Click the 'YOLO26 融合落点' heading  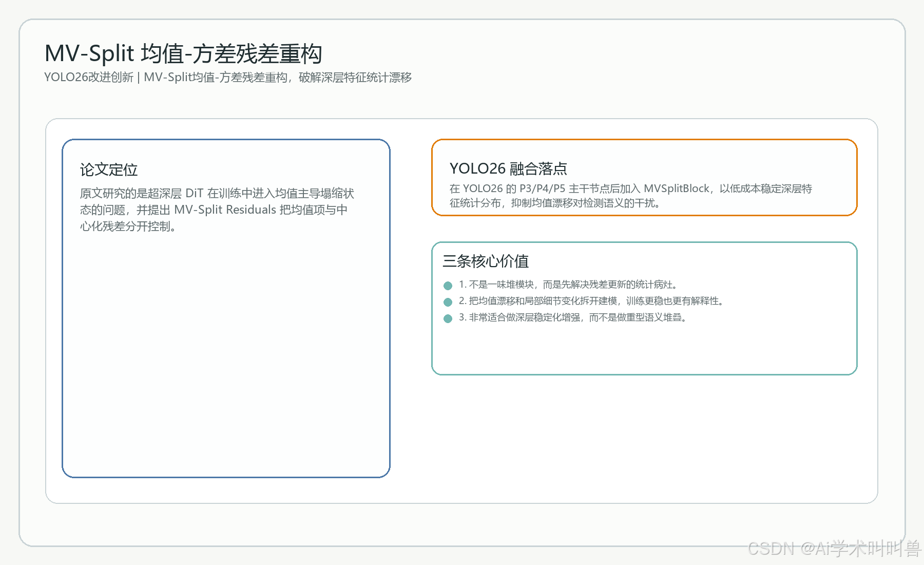click(x=508, y=168)
